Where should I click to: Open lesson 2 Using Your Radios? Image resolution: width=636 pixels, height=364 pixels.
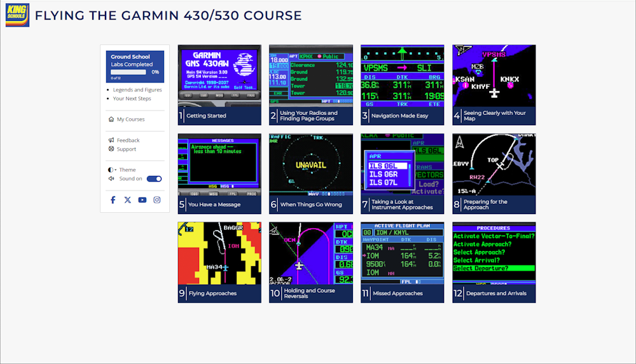[x=311, y=84]
